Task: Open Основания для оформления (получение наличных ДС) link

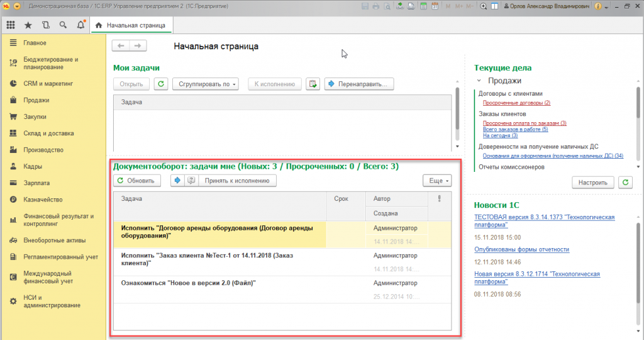Action: (x=553, y=156)
